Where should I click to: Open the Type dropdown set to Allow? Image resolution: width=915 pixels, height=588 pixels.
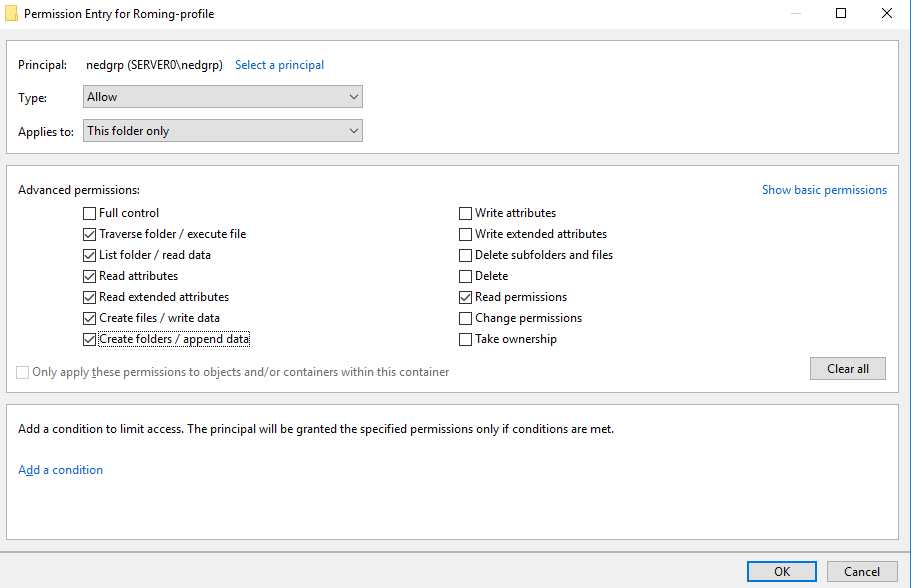point(222,97)
